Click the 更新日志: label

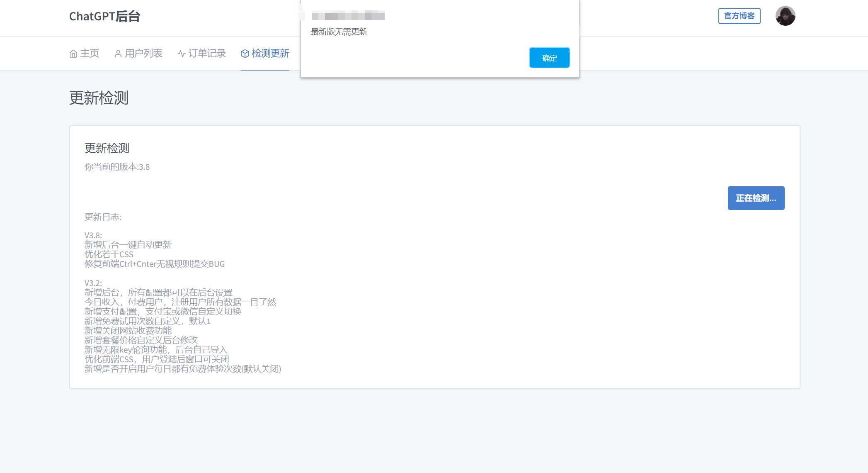pyautogui.click(x=103, y=217)
